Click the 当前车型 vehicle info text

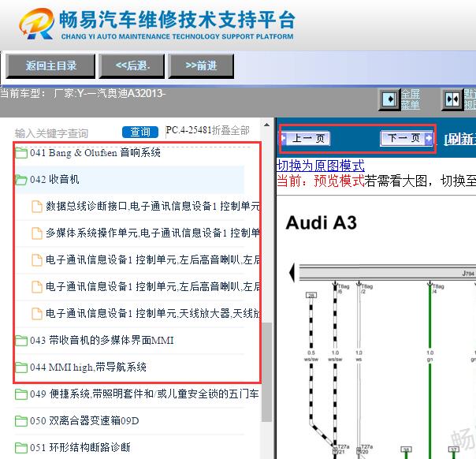[83, 93]
